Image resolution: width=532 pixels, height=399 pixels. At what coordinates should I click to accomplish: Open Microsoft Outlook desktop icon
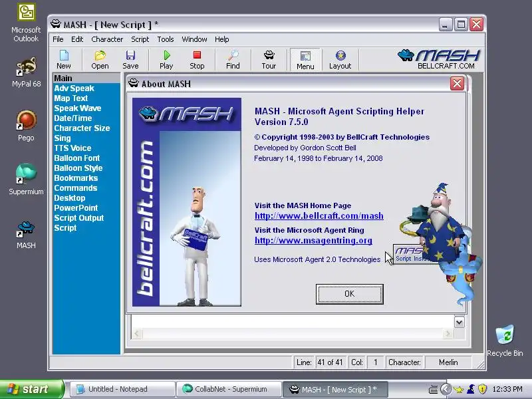(26, 23)
